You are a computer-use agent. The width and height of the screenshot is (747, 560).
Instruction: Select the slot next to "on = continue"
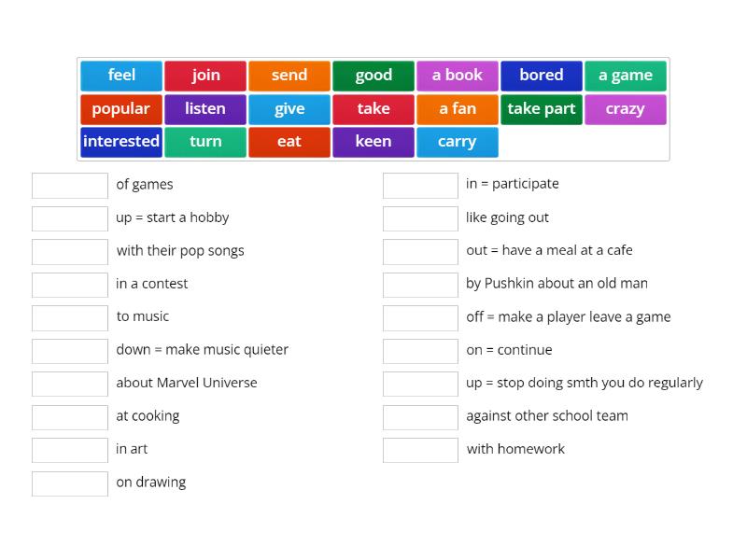pyautogui.click(x=421, y=351)
